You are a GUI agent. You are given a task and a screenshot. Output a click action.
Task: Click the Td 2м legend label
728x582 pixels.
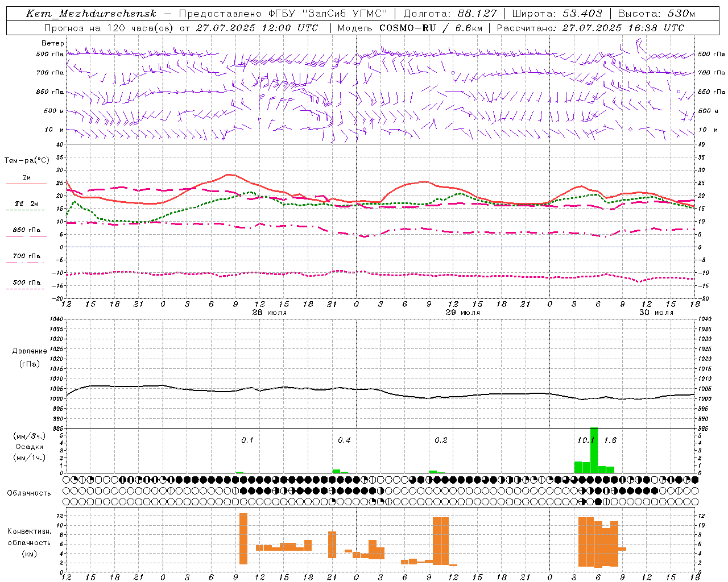pos(27,203)
